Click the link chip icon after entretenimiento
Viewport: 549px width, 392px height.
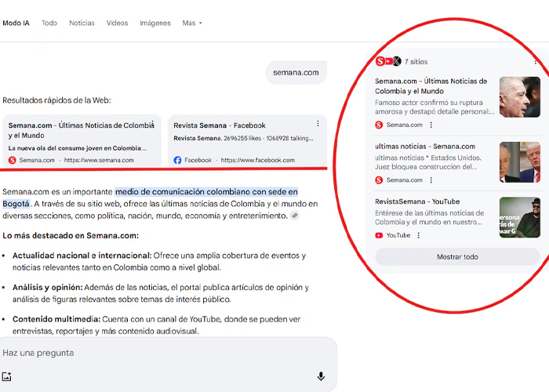tap(295, 216)
